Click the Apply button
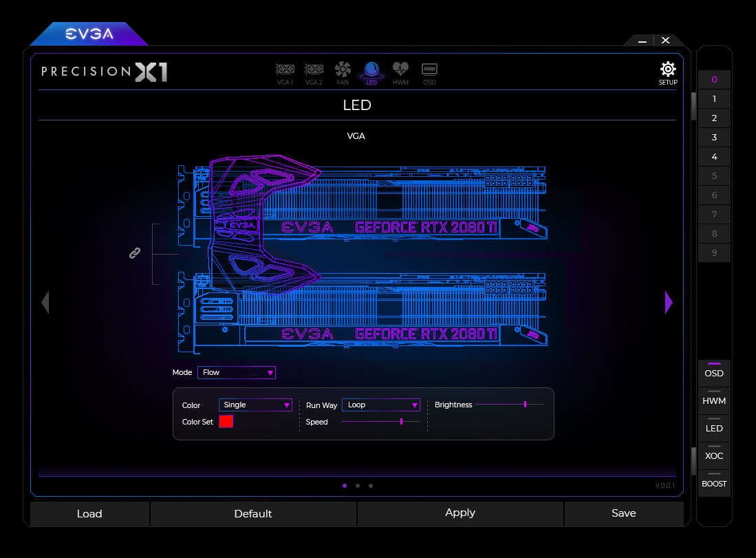 (460, 513)
